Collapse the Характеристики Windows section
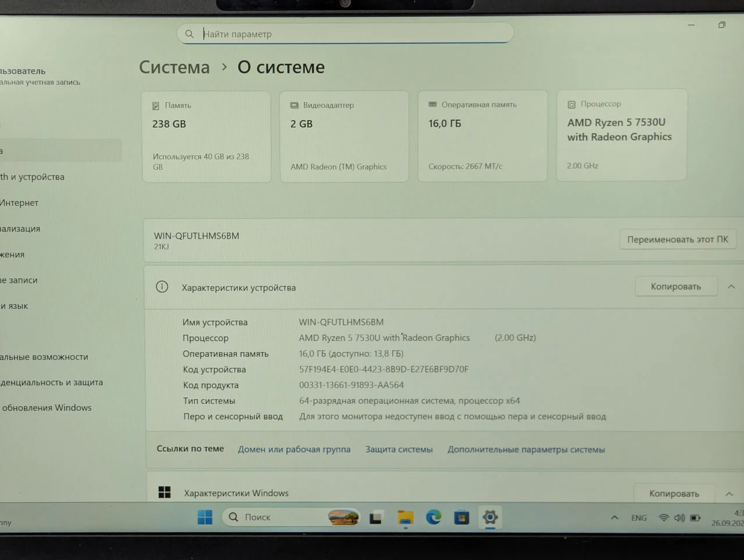The image size is (744, 560). click(x=729, y=494)
